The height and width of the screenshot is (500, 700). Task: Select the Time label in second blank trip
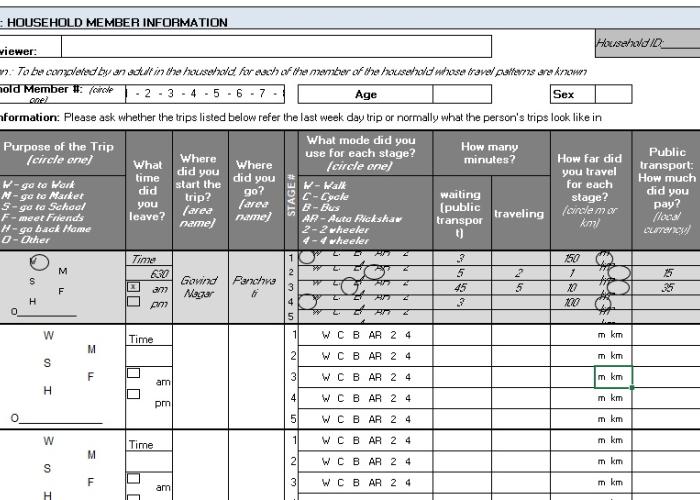(149, 441)
